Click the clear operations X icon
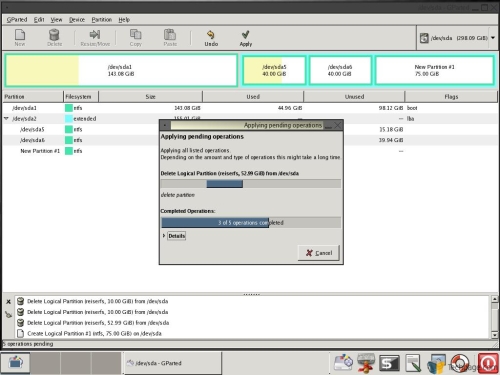This screenshot has width=500, height=375. (x=8, y=302)
